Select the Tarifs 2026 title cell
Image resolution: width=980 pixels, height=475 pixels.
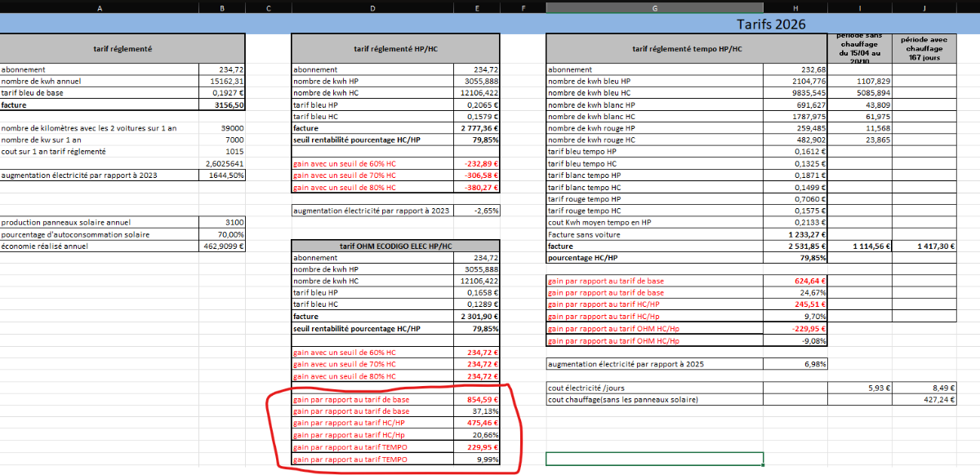[770, 24]
